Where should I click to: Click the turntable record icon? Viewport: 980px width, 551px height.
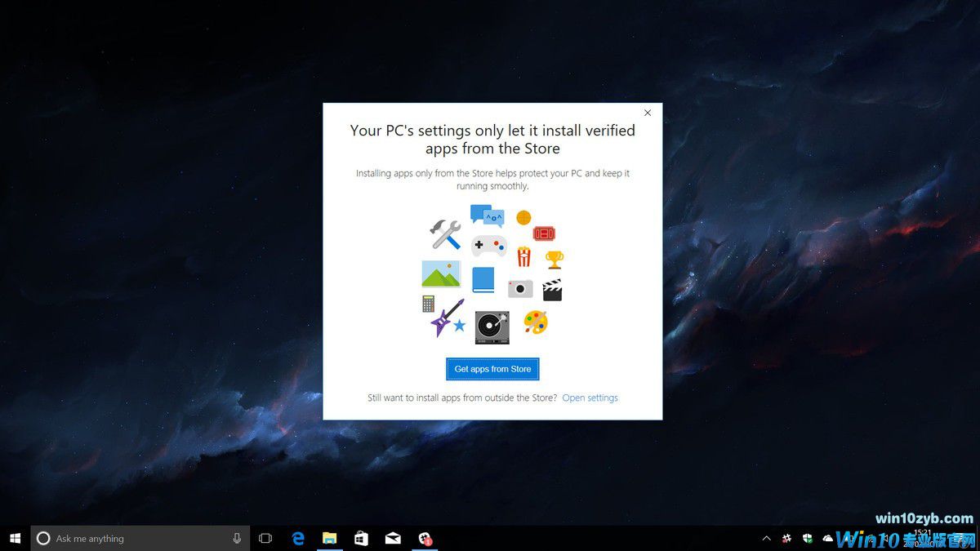pyautogui.click(x=491, y=326)
